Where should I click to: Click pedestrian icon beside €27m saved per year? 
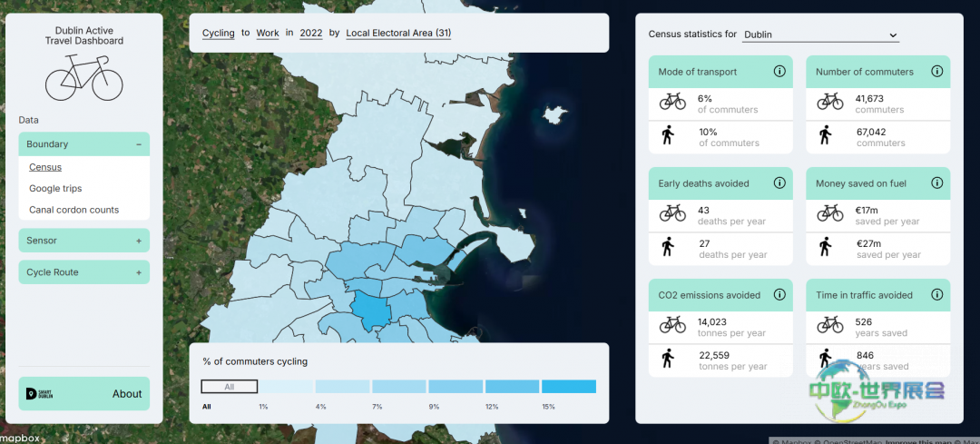pos(825,247)
